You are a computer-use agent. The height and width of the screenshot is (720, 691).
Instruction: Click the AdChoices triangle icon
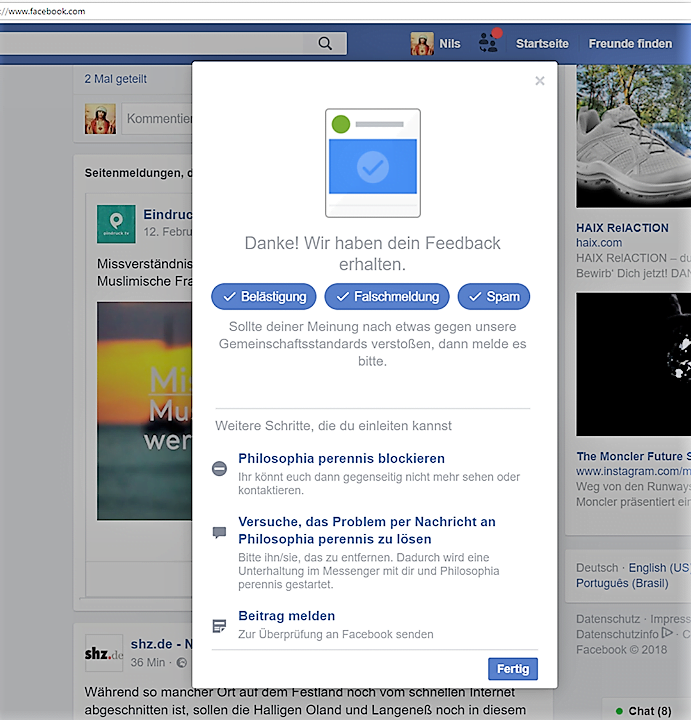pos(667,633)
